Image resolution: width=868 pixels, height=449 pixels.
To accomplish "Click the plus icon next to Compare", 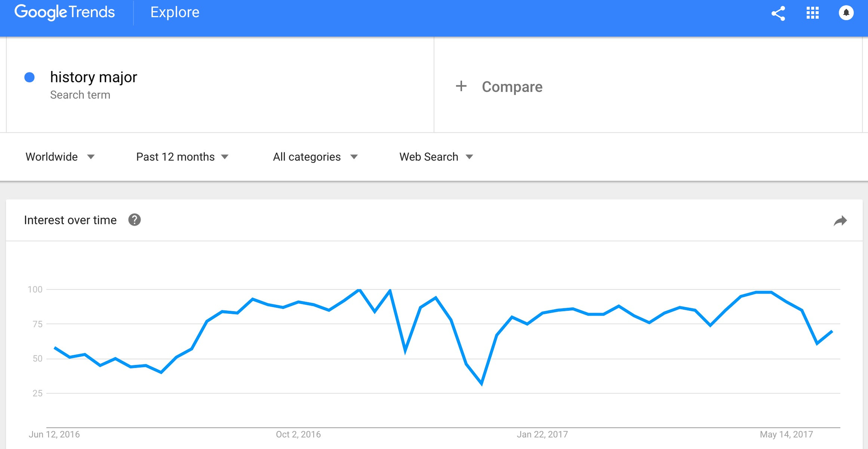I will pyautogui.click(x=461, y=86).
